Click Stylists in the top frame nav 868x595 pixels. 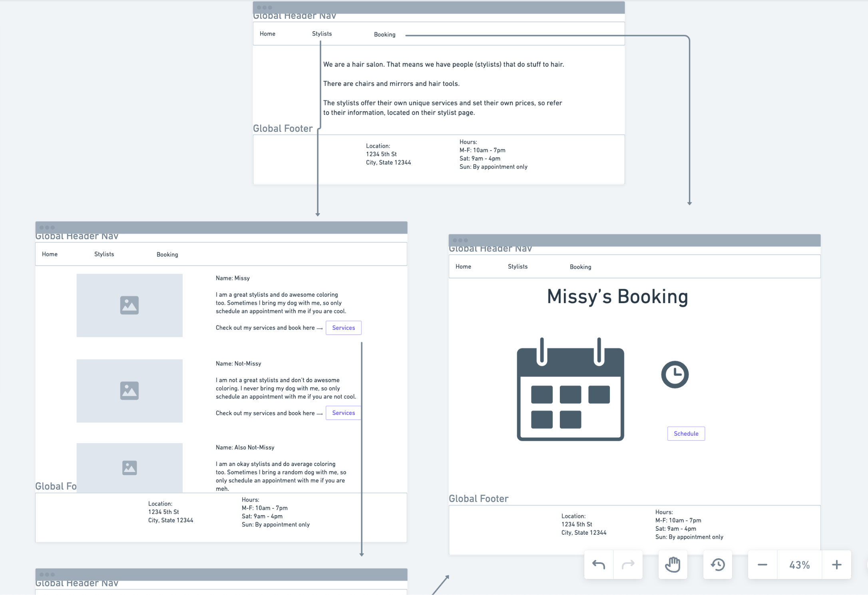pyautogui.click(x=322, y=34)
